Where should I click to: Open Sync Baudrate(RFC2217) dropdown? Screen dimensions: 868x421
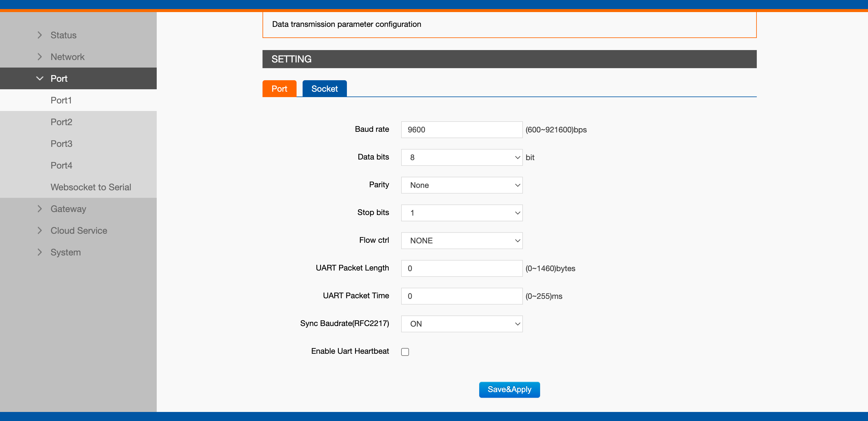[x=461, y=324]
